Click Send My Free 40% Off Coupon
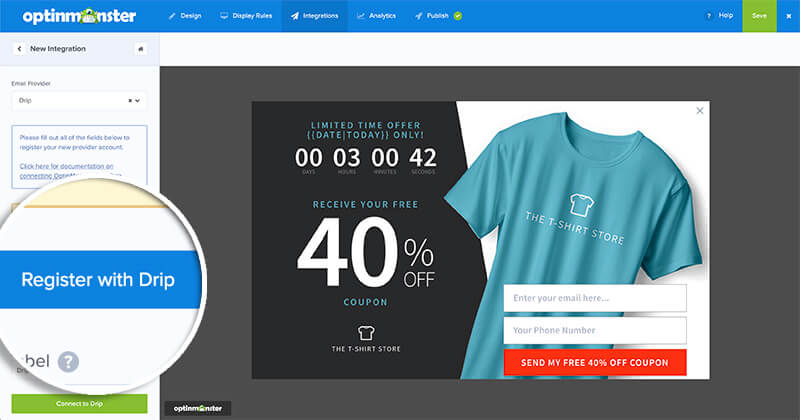Image resolution: width=800 pixels, height=420 pixels. click(x=595, y=363)
